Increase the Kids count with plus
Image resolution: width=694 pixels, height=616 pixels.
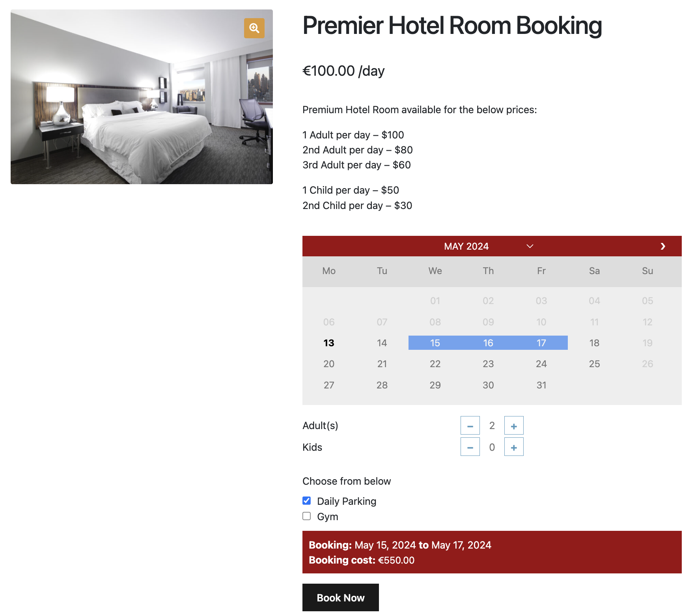coord(514,447)
